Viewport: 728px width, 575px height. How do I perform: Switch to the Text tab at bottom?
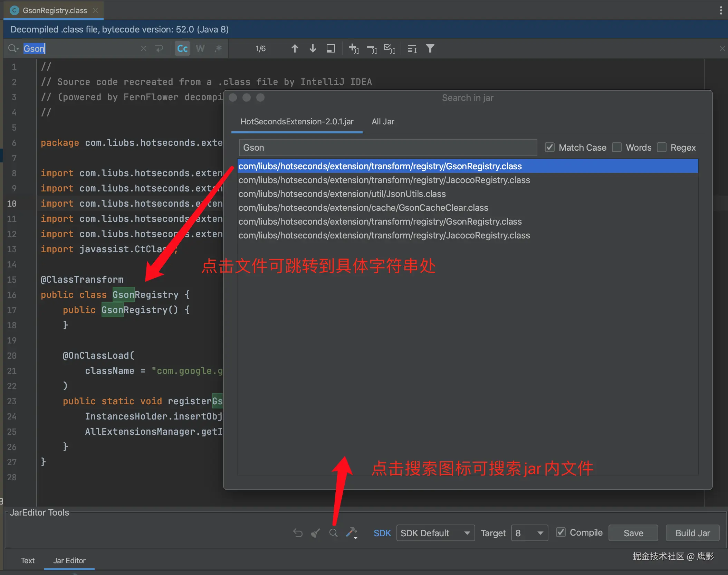tap(28, 560)
